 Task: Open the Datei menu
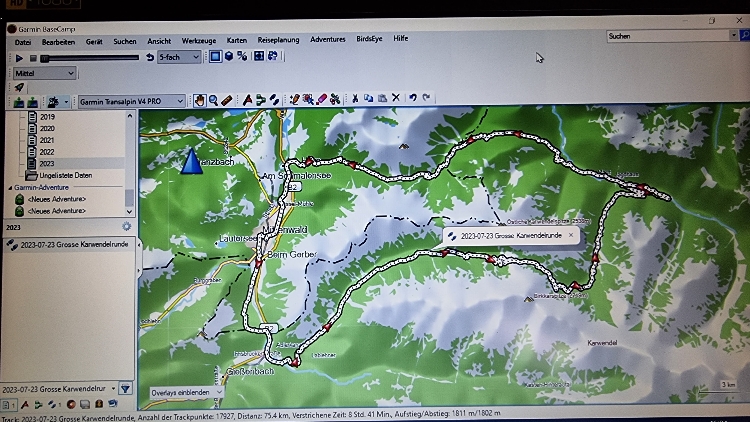pos(22,43)
